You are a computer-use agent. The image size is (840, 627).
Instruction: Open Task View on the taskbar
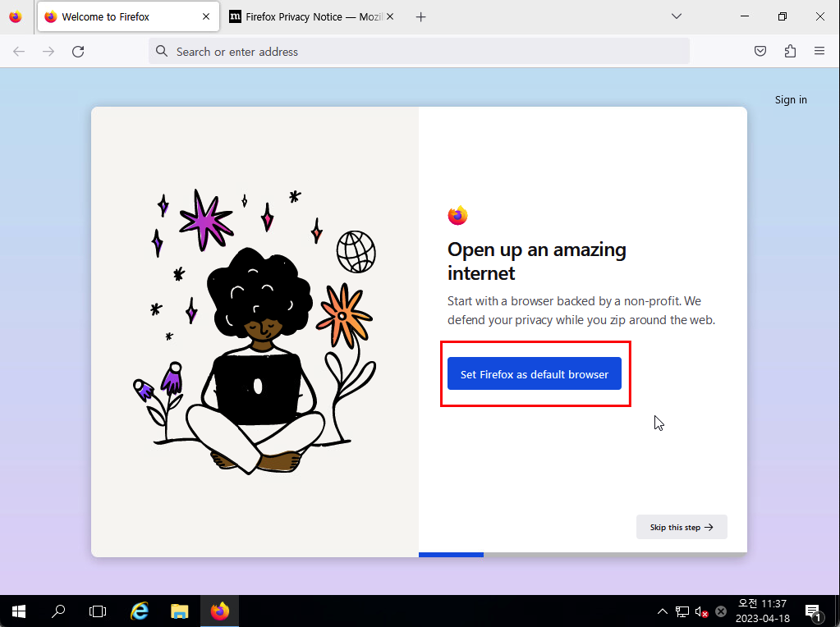click(x=98, y=611)
